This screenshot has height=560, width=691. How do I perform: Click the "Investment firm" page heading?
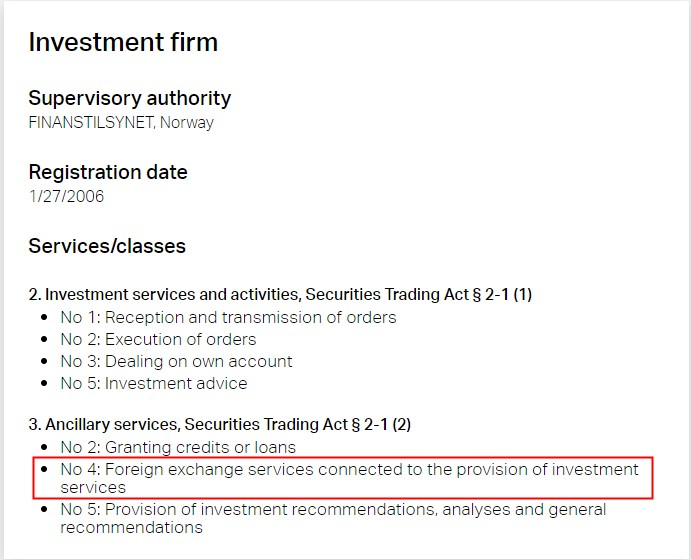(x=123, y=42)
